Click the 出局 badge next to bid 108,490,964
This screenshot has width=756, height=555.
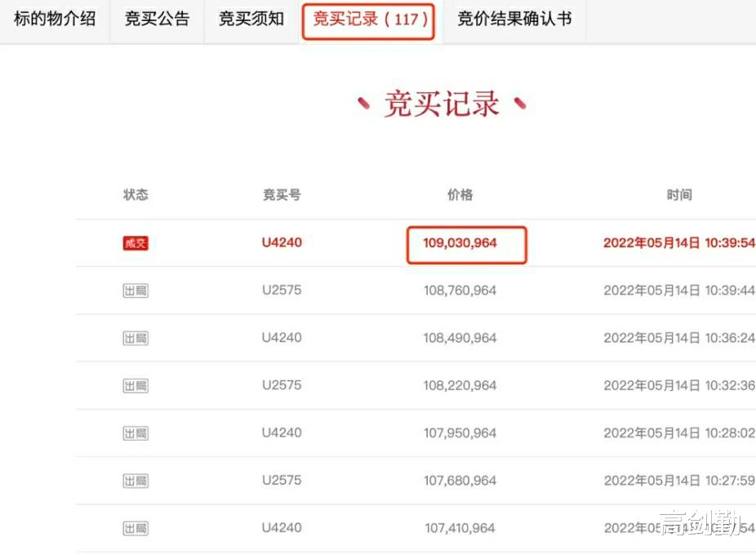coord(135,337)
